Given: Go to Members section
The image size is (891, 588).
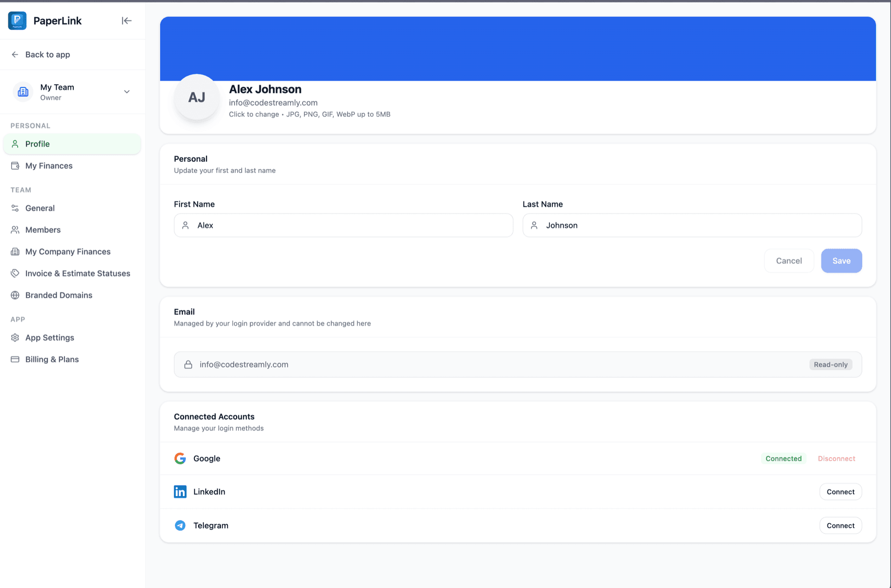Looking at the screenshot, I should point(43,230).
